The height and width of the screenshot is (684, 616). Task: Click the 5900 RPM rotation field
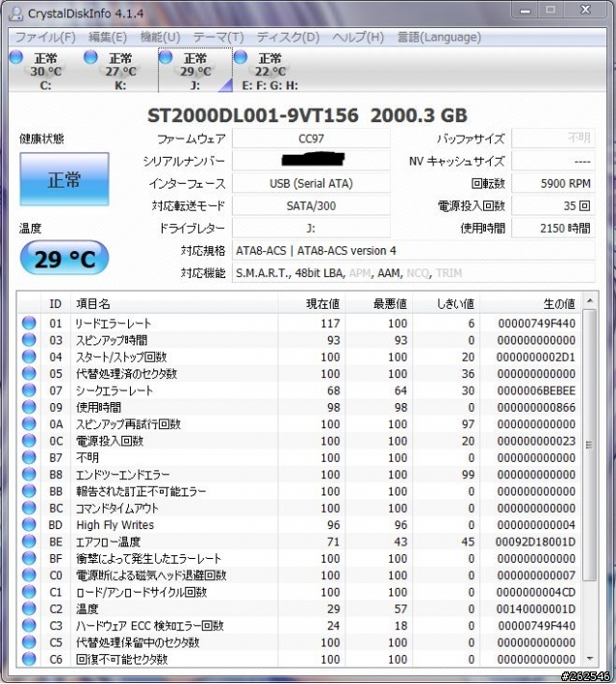click(553, 184)
